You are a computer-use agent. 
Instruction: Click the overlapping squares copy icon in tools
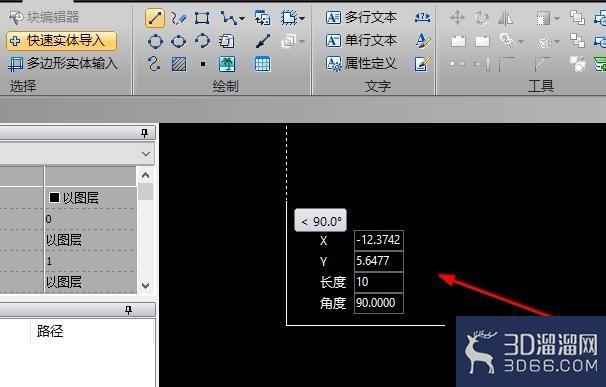point(577,17)
